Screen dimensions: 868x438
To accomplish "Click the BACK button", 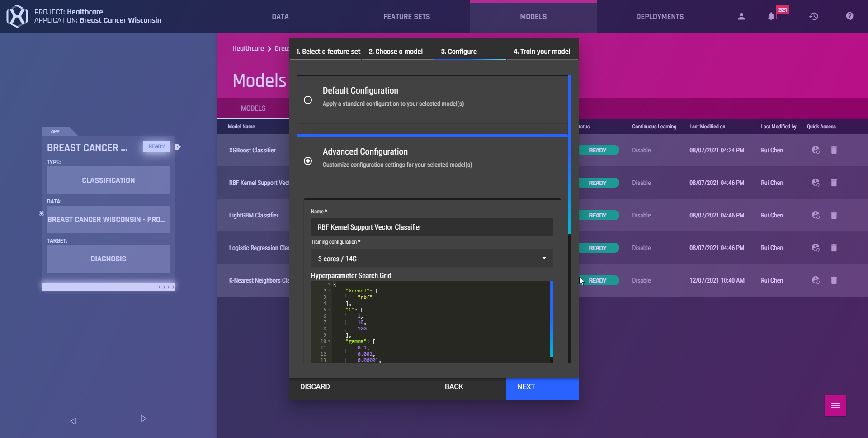I will 454,387.
